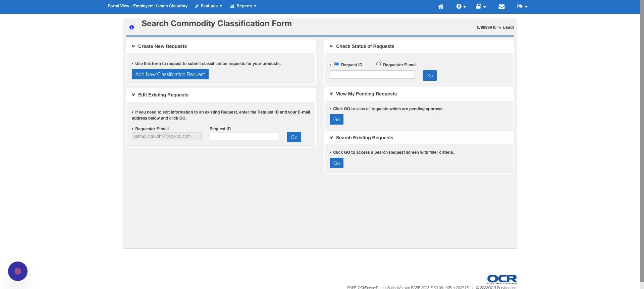Viewport: 644px width, 289px height.
Task: Collapse the Edit Existing Requests section
Action: pyautogui.click(x=133, y=95)
